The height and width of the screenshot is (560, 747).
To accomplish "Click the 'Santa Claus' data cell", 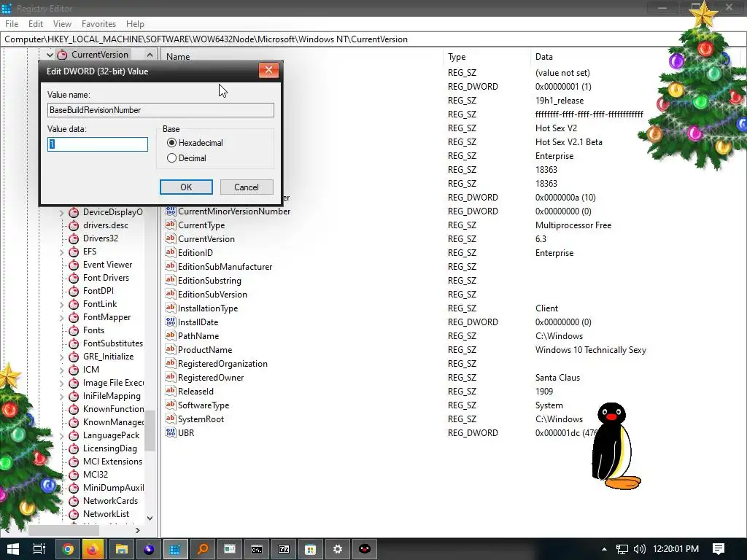I will coord(558,378).
